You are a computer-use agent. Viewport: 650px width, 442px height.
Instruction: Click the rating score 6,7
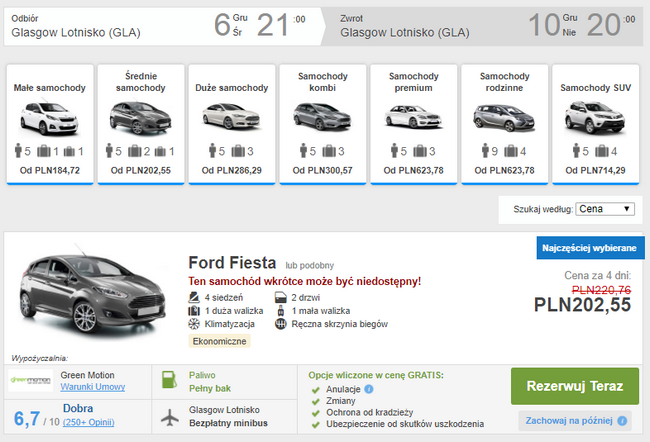pos(27,419)
